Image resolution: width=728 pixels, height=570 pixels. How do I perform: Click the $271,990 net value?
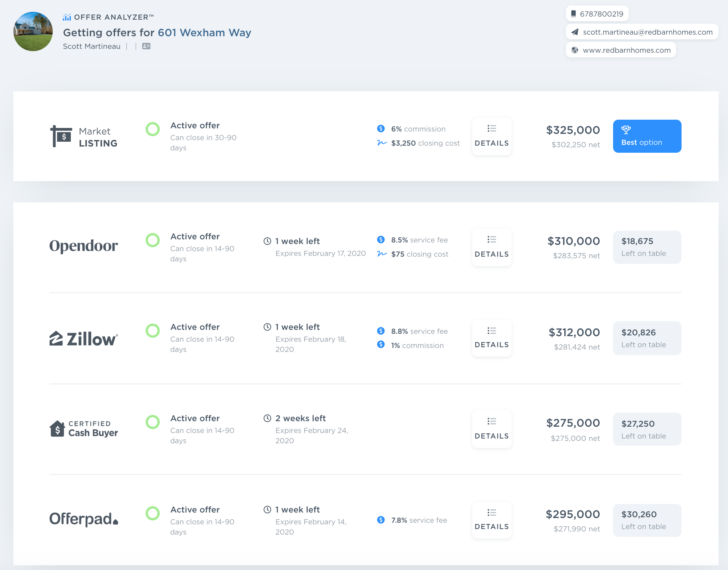577,529
